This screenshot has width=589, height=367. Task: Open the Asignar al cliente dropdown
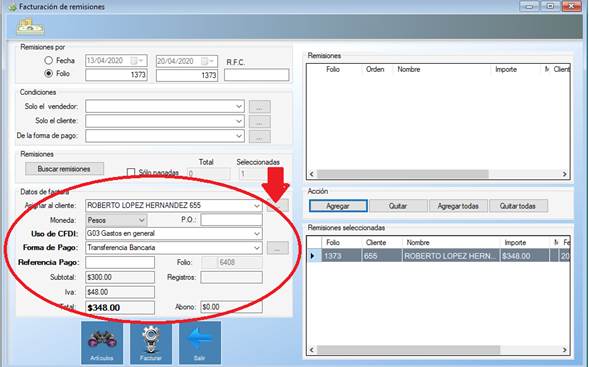[257, 206]
